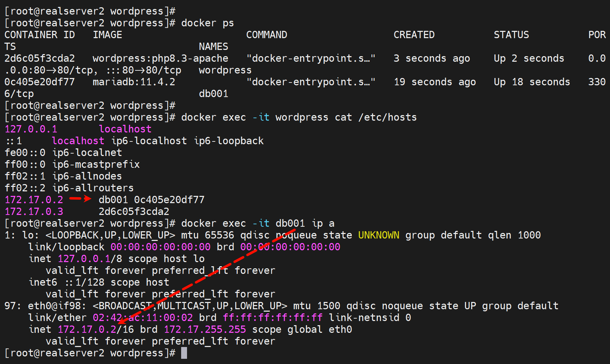Click the NAMES column header
Screen dimensions: 610x364
tap(213, 46)
